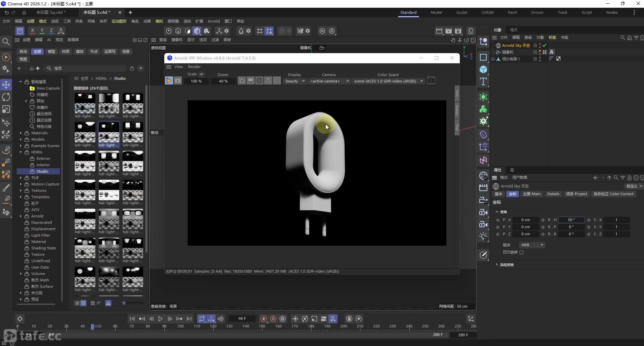Click the timeline playhead marker at frame 46
Viewport: 644px width, 346px height.
tap(92, 326)
